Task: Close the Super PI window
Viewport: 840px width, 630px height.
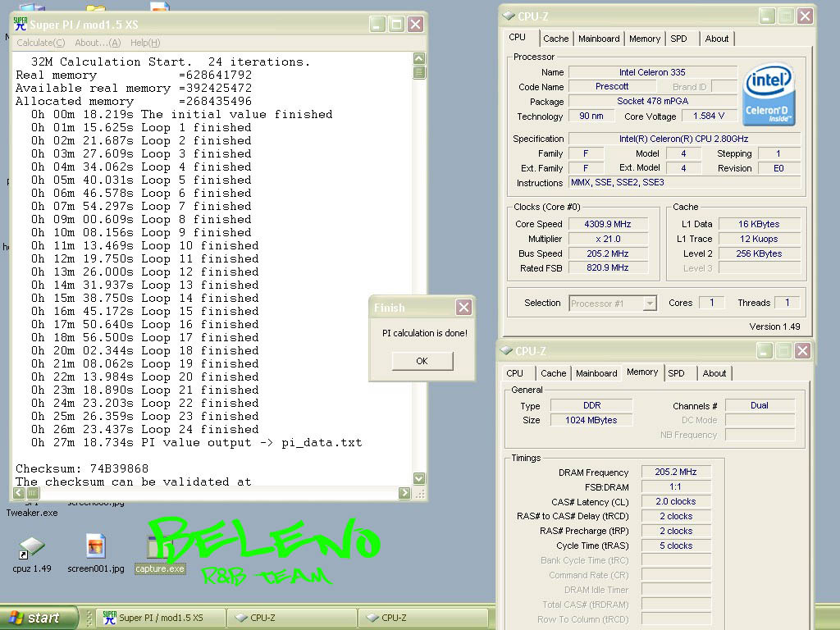Action: pos(416,24)
